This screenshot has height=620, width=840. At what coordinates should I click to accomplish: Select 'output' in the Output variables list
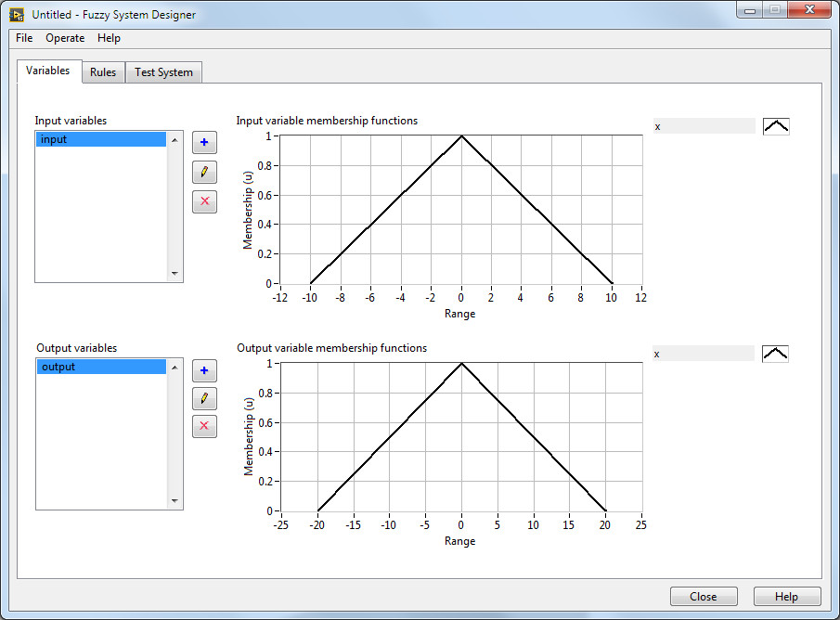101,367
